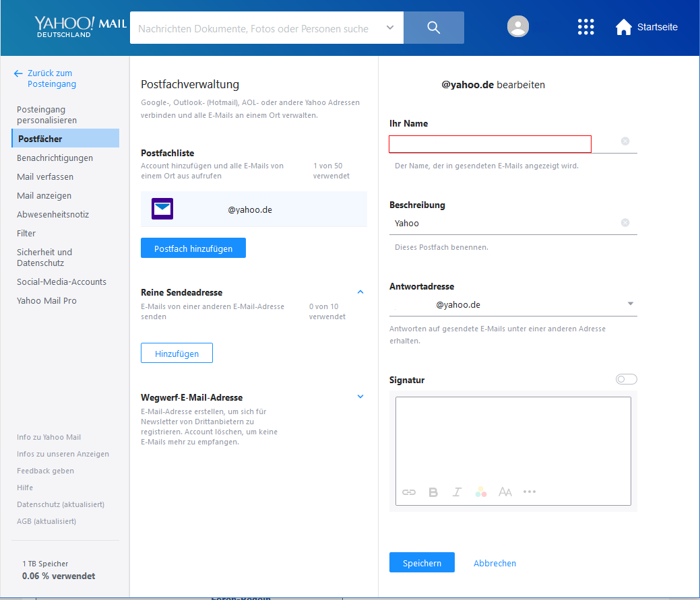This screenshot has width=700, height=600.
Task: Open Posteingang personalisieren settings
Action: point(47,114)
